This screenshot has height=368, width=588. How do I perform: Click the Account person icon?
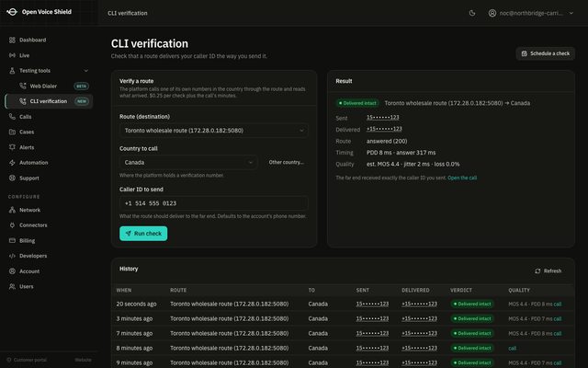12,271
